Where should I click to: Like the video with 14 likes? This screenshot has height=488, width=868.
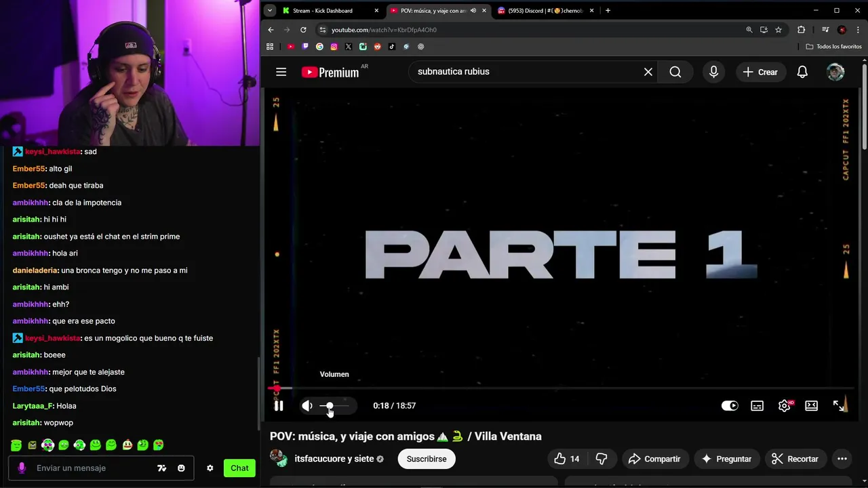pyautogui.click(x=568, y=459)
